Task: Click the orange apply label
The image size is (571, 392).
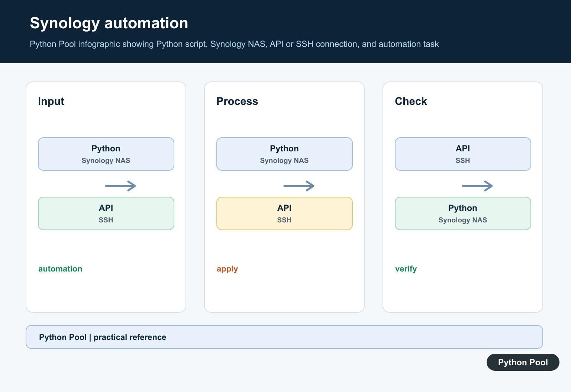Action: (227, 269)
